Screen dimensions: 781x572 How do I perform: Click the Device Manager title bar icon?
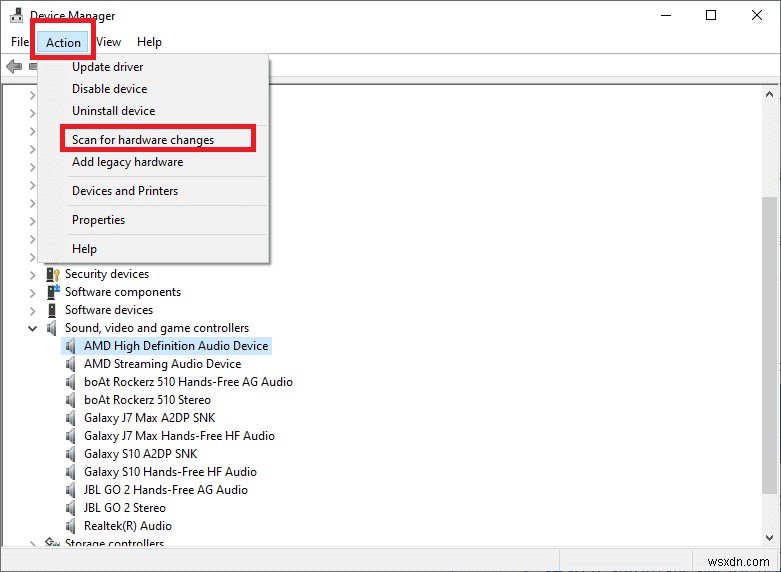[16, 15]
